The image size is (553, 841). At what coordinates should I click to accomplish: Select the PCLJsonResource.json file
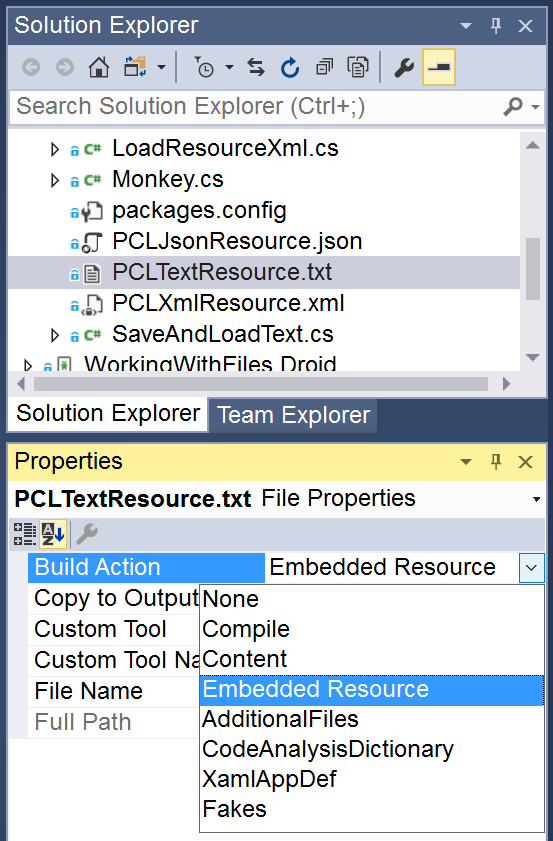(x=237, y=241)
